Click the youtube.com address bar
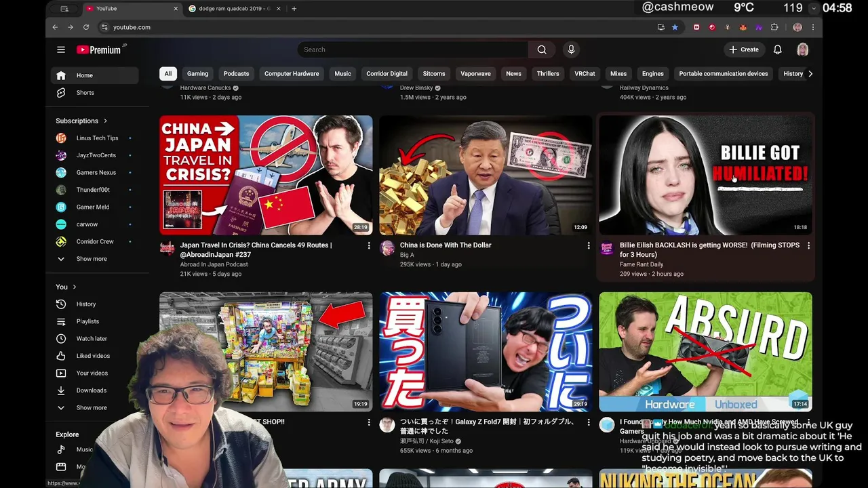The height and width of the screenshot is (488, 868). pyautogui.click(x=376, y=27)
